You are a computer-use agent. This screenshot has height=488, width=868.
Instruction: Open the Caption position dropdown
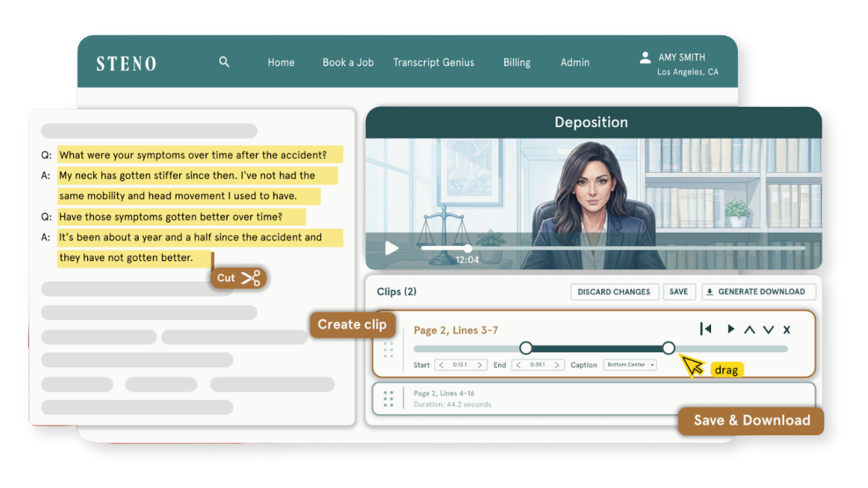[630, 365]
